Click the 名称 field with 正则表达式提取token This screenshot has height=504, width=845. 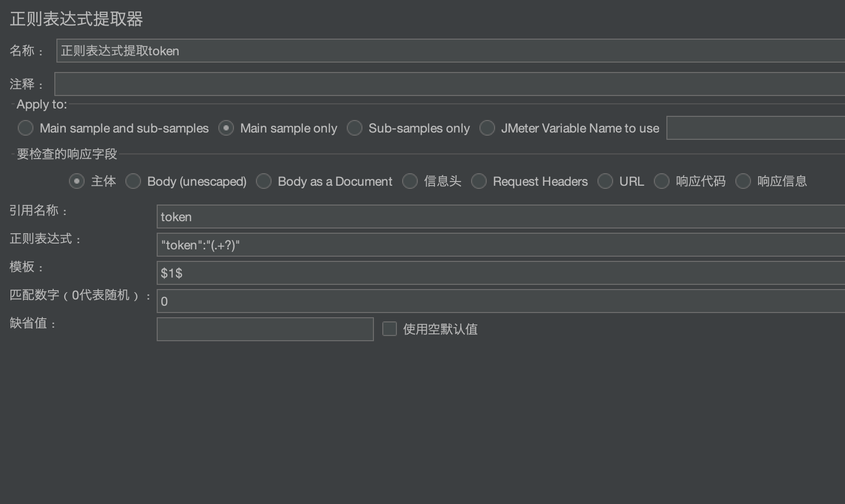[450, 51]
